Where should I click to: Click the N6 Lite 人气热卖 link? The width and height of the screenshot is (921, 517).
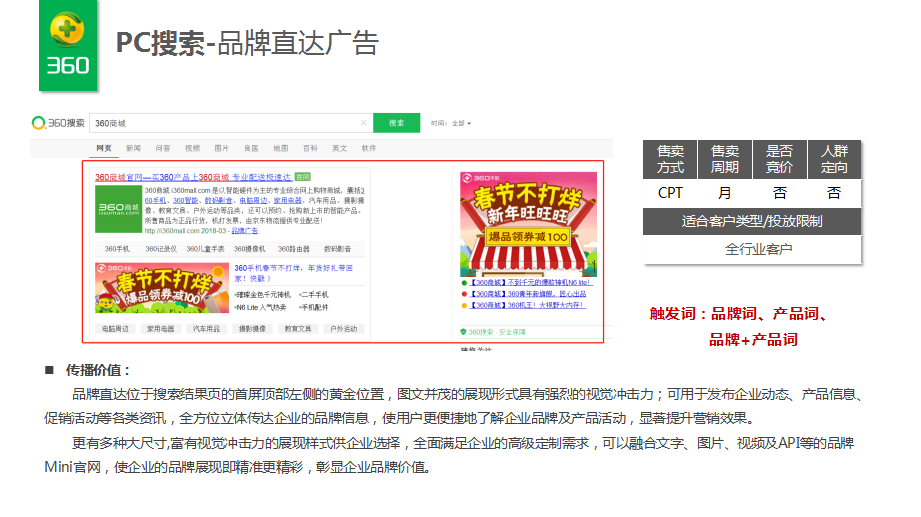coord(261,307)
